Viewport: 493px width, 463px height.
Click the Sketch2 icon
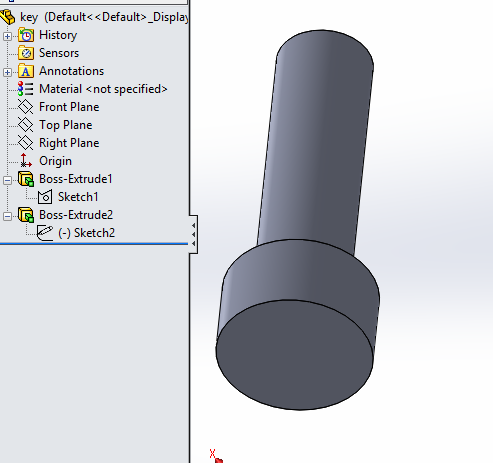coord(45,233)
